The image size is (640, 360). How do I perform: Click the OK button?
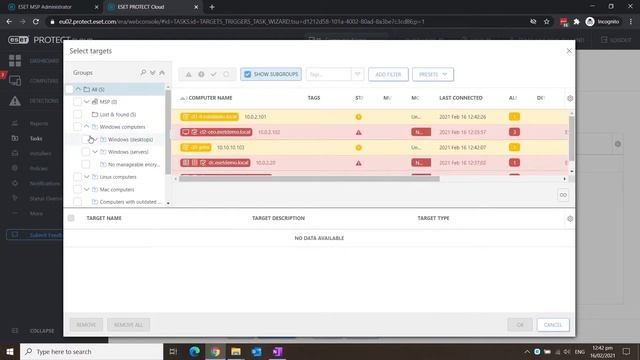[520, 325]
